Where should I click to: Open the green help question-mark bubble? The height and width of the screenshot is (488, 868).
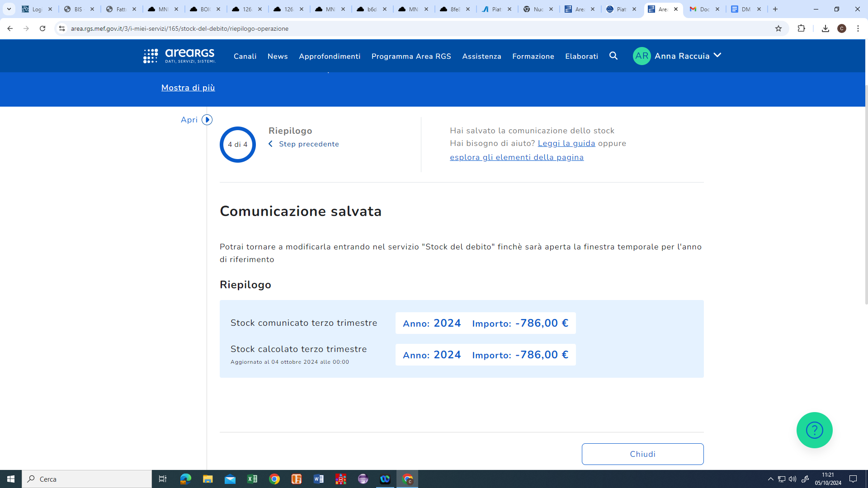[814, 430]
